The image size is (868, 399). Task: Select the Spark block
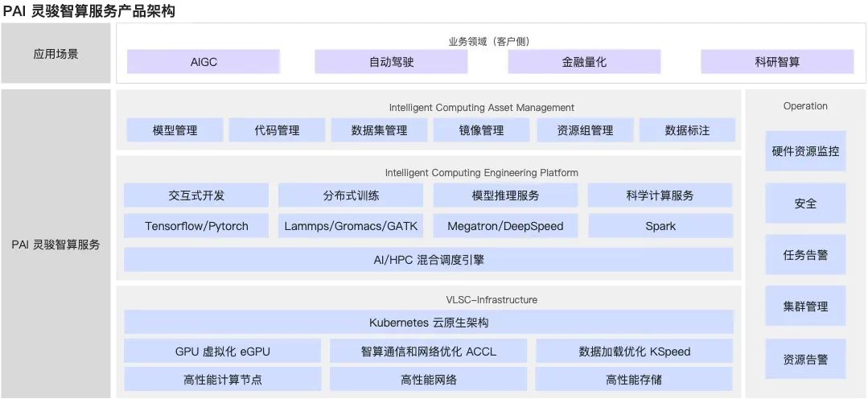(x=660, y=226)
